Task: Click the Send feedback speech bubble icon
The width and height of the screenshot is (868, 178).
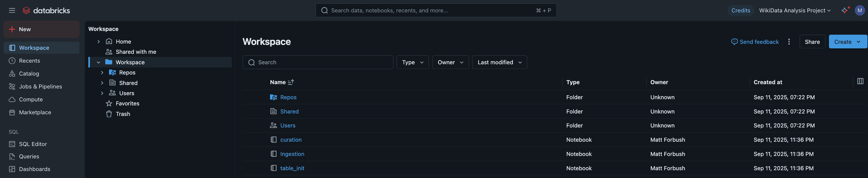Action: coord(734,42)
